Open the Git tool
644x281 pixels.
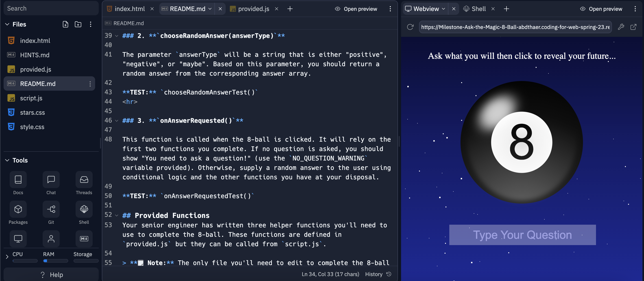pyautogui.click(x=51, y=209)
